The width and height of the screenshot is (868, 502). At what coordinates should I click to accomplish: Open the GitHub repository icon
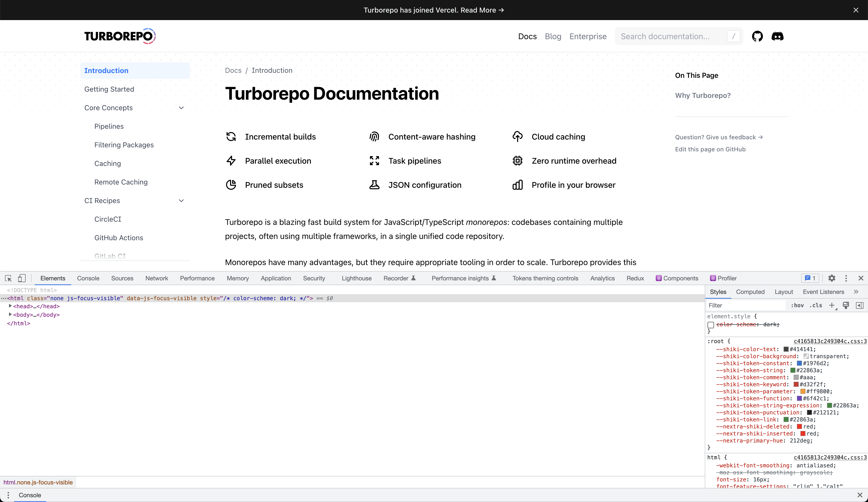pyautogui.click(x=757, y=36)
